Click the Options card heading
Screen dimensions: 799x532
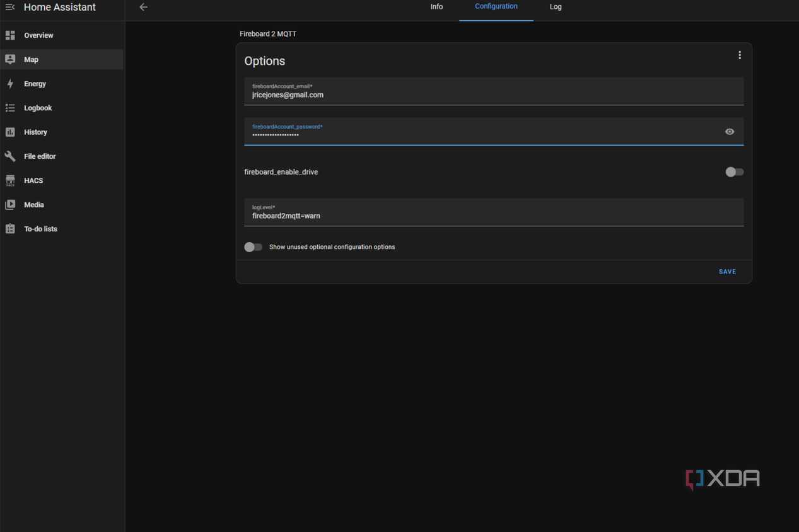click(265, 61)
